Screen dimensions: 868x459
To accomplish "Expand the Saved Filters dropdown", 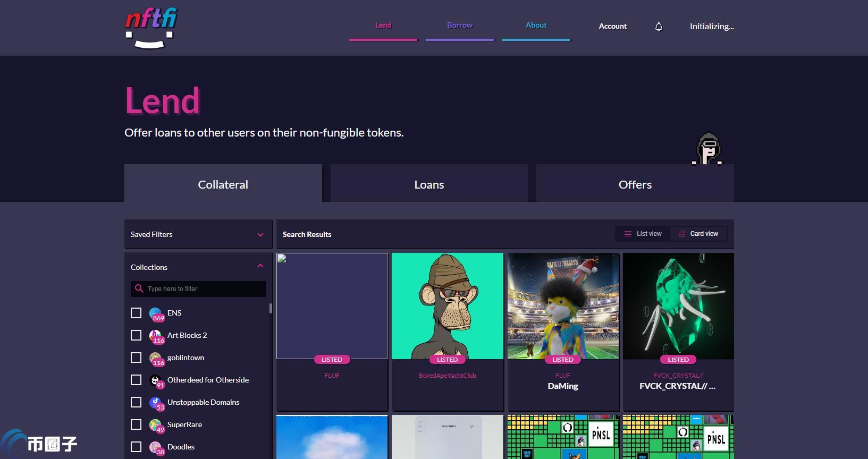I will pyautogui.click(x=198, y=234).
